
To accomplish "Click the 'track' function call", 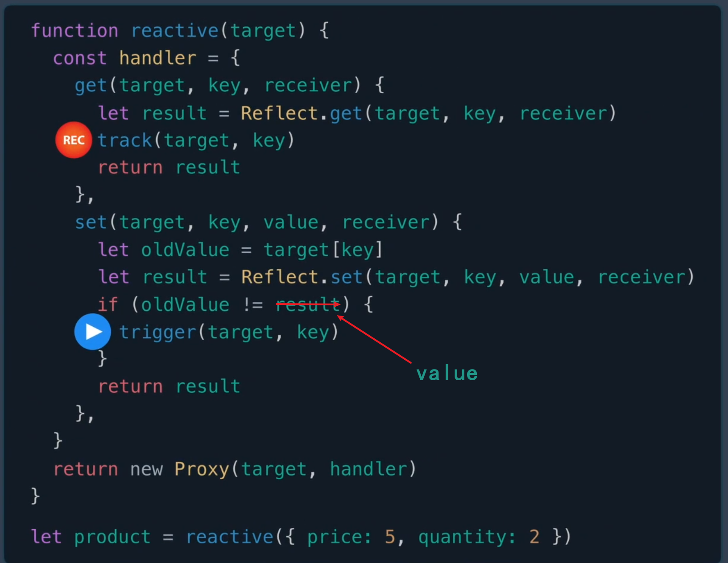I will coord(125,140).
